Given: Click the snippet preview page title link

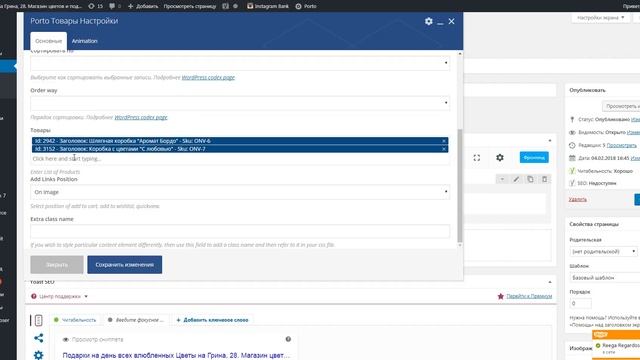Looking at the screenshot, I should (176, 356).
